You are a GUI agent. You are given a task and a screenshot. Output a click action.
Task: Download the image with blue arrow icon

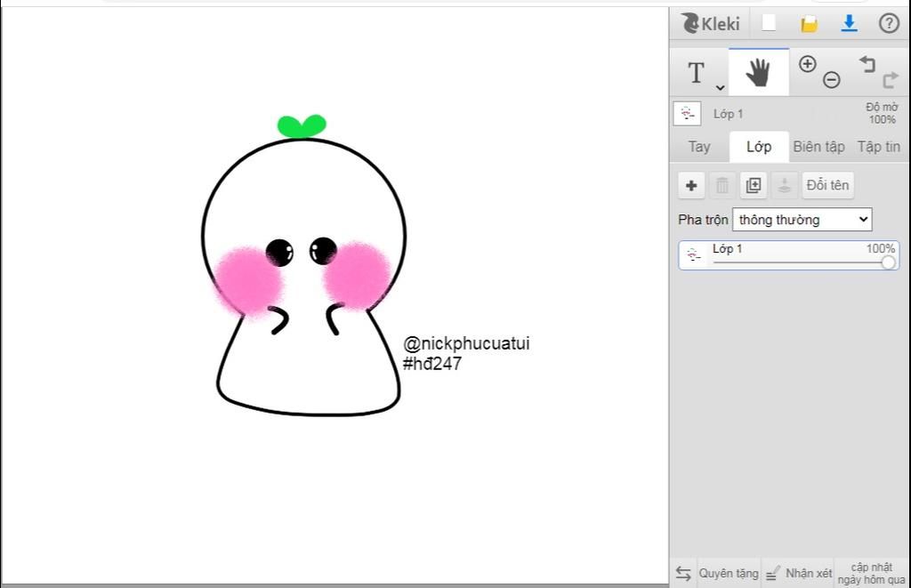(x=849, y=23)
